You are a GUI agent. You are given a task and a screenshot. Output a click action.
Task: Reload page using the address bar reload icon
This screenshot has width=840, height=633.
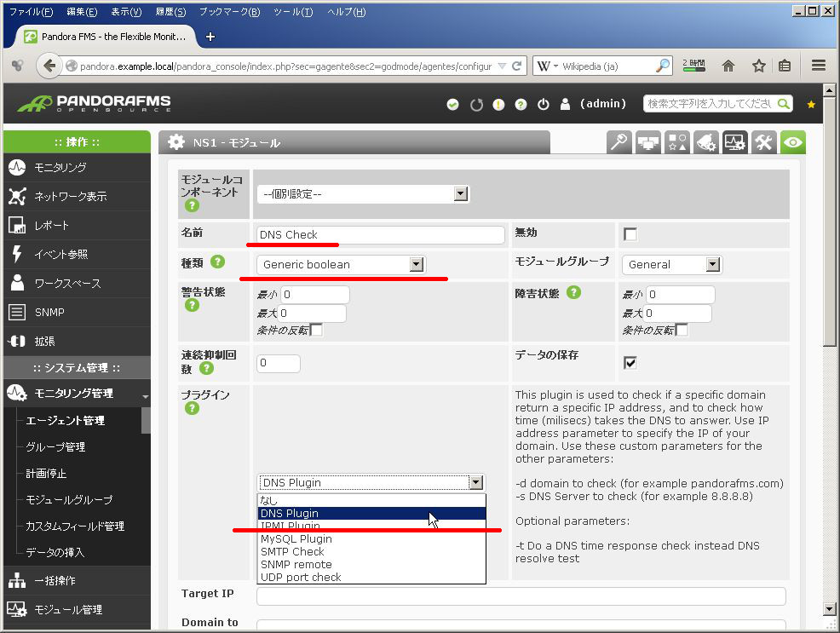(x=516, y=66)
